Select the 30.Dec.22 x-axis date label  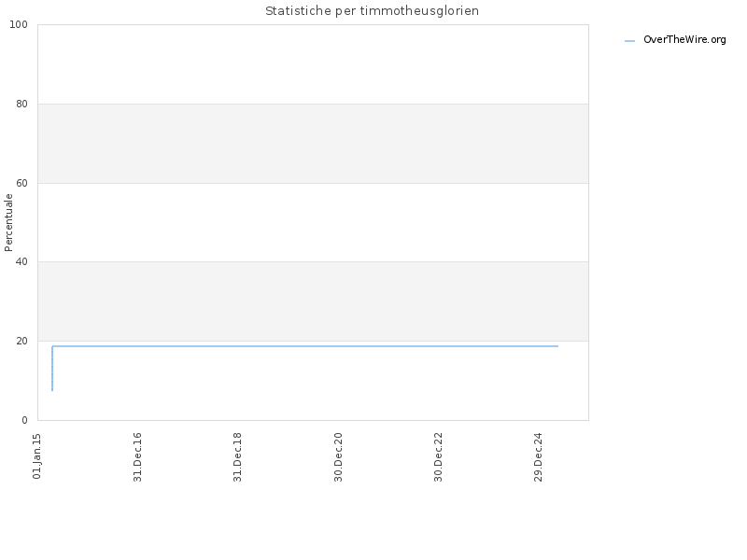(x=438, y=455)
